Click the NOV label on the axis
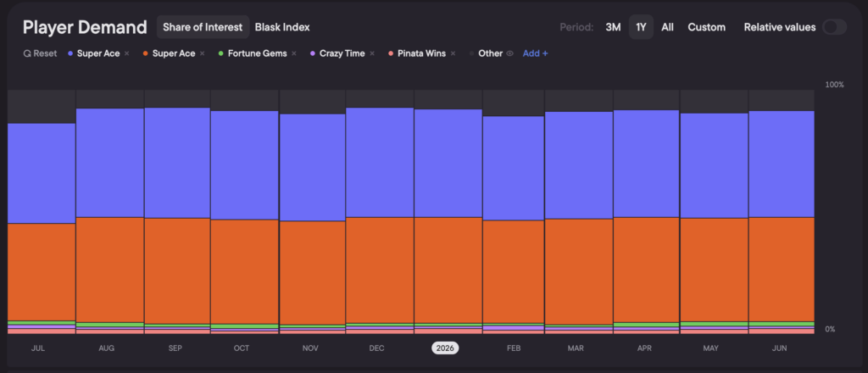 (310, 348)
